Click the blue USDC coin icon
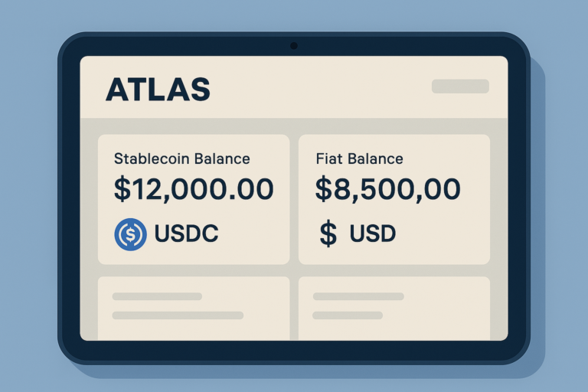 click(x=129, y=234)
